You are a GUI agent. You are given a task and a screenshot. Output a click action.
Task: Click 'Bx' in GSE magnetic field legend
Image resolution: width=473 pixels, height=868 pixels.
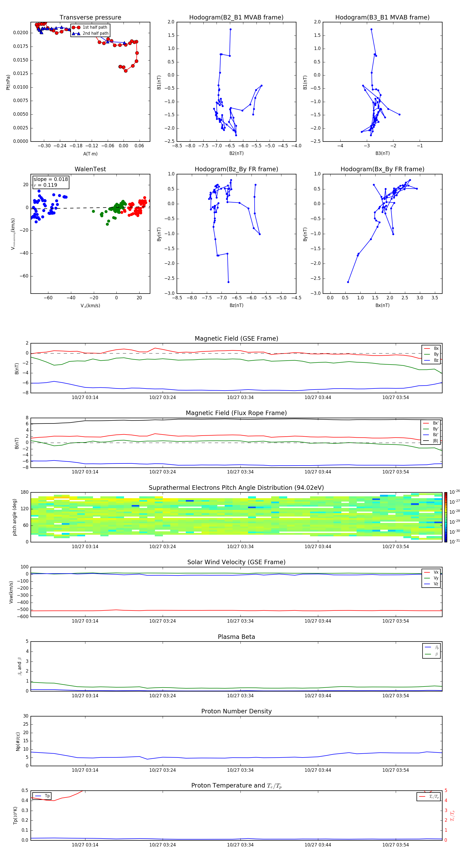coord(431,349)
